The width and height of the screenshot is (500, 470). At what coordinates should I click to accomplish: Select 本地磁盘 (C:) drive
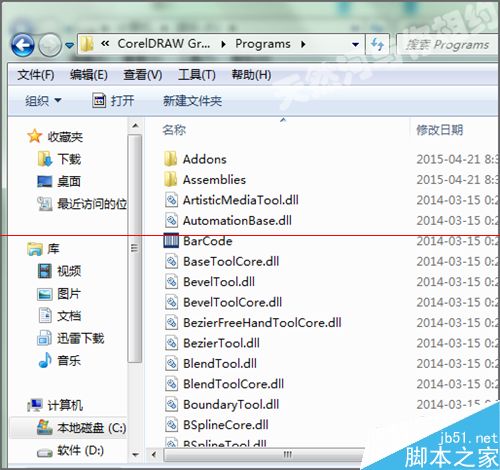coord(81,428)
